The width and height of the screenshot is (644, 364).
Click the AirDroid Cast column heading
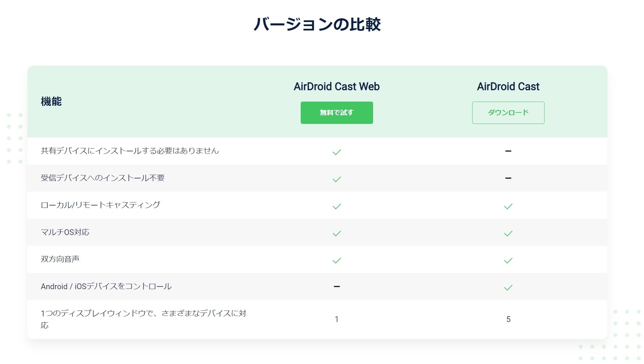click(508, 87)
